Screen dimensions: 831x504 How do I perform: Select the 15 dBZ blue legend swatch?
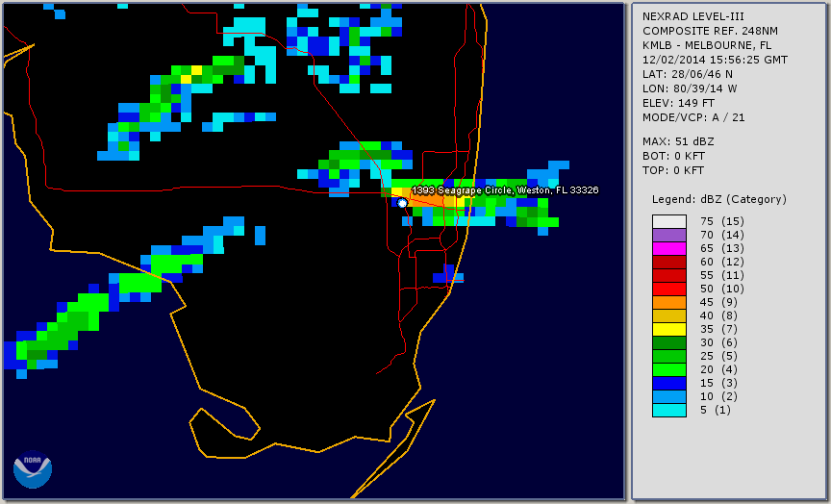pos(669,383)
